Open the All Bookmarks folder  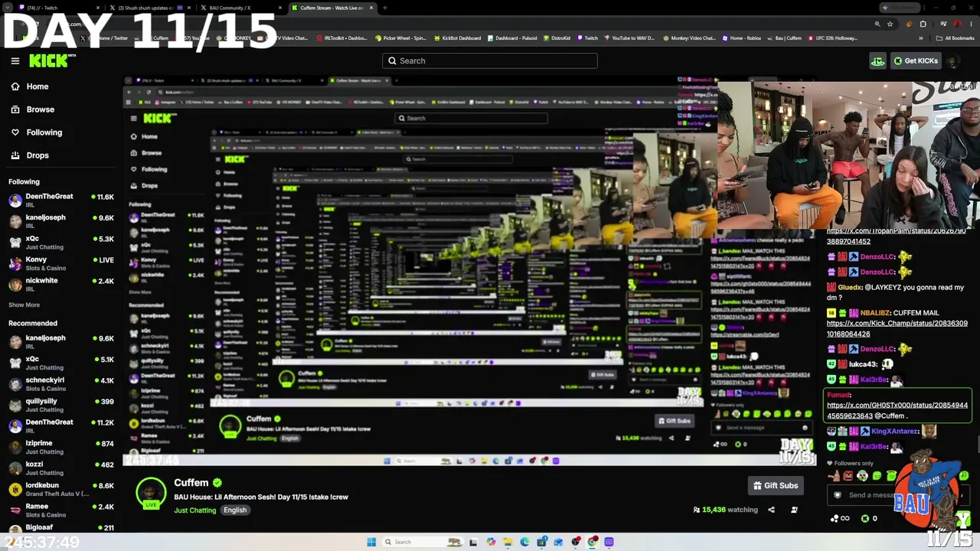click(955, 38)
